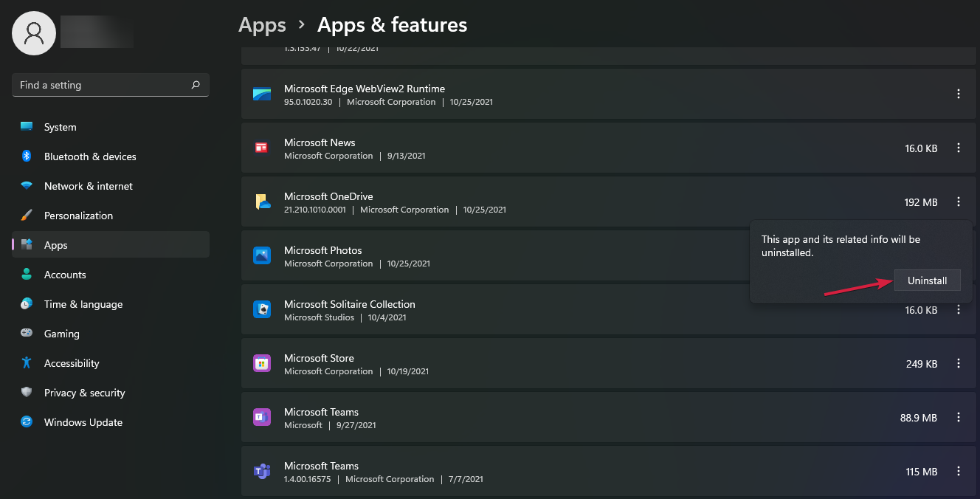
Task: Click the Network wifi icon in sidebar
Action: tap(27, 186)
